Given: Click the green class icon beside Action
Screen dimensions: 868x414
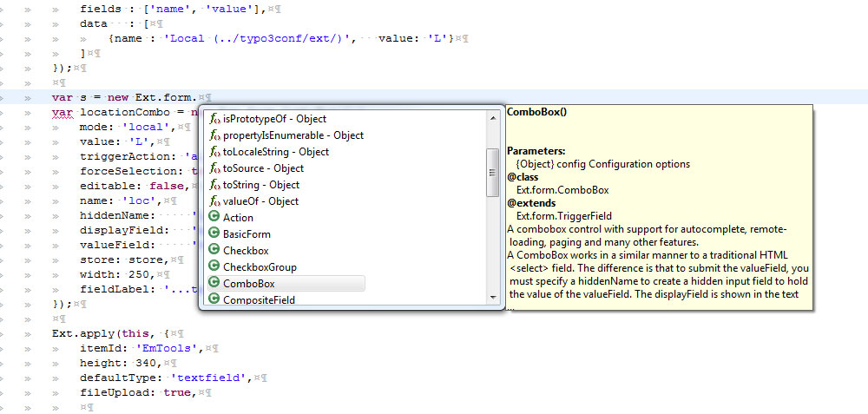Looking at the screenshot, I should pyautogui.click(x=214, y=218).
